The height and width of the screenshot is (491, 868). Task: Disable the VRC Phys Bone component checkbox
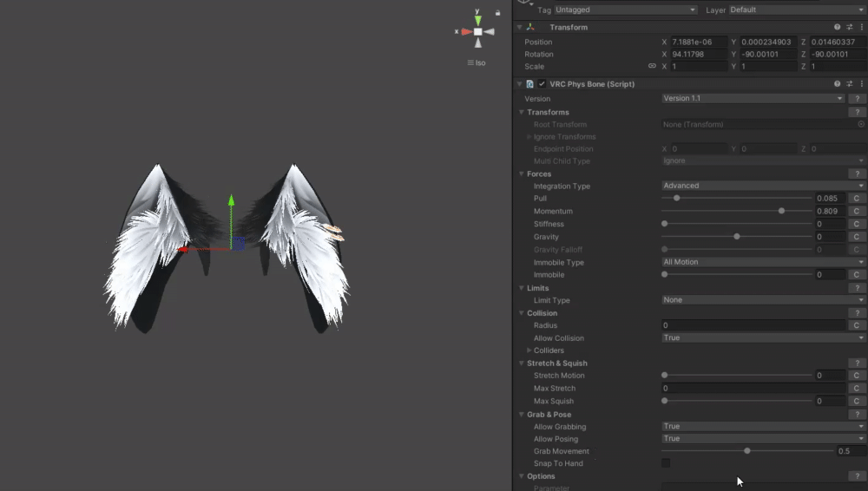click(542, 84)
